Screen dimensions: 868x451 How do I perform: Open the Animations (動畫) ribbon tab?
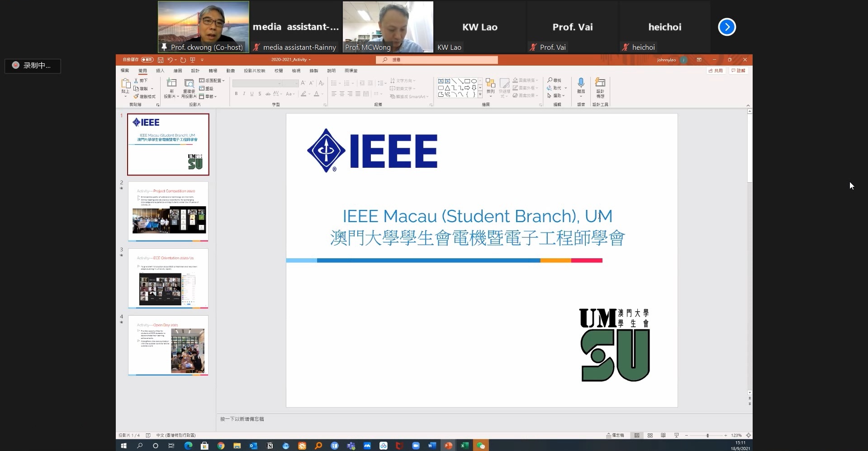pyautogui.click(x=231, y=71)
